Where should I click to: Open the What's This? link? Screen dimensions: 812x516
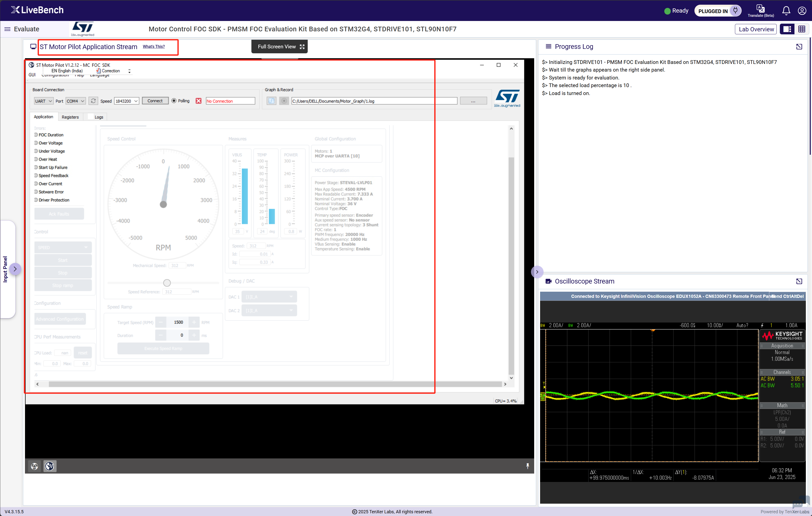(x=154, y=46)
